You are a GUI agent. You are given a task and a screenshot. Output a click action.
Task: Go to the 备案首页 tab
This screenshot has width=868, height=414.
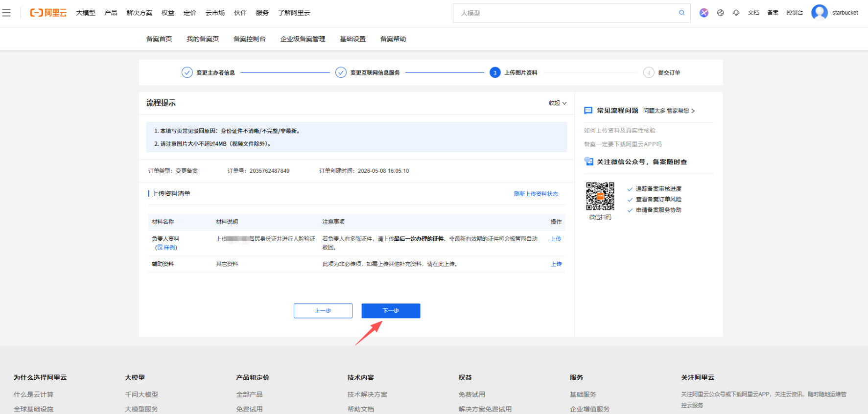[159, 39]
